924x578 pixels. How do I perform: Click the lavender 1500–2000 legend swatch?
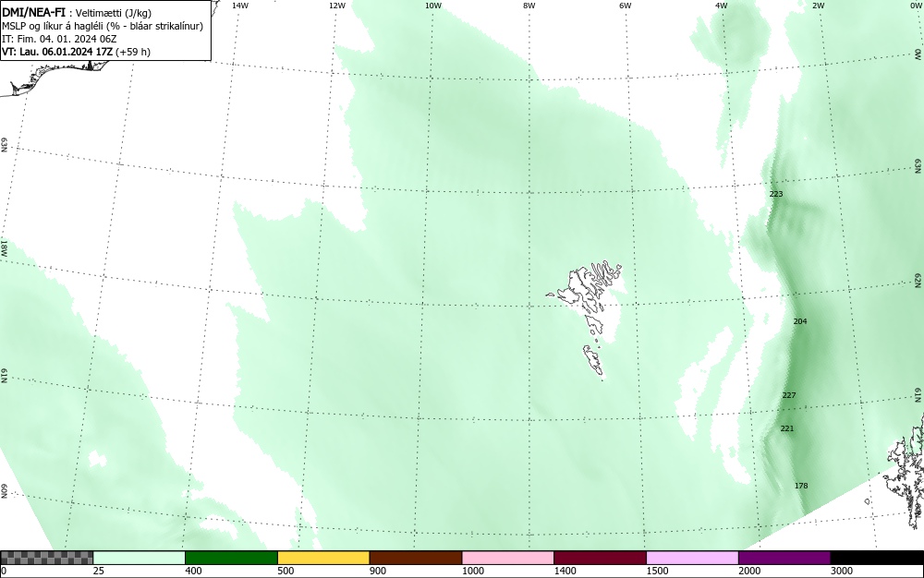(692, 558)
